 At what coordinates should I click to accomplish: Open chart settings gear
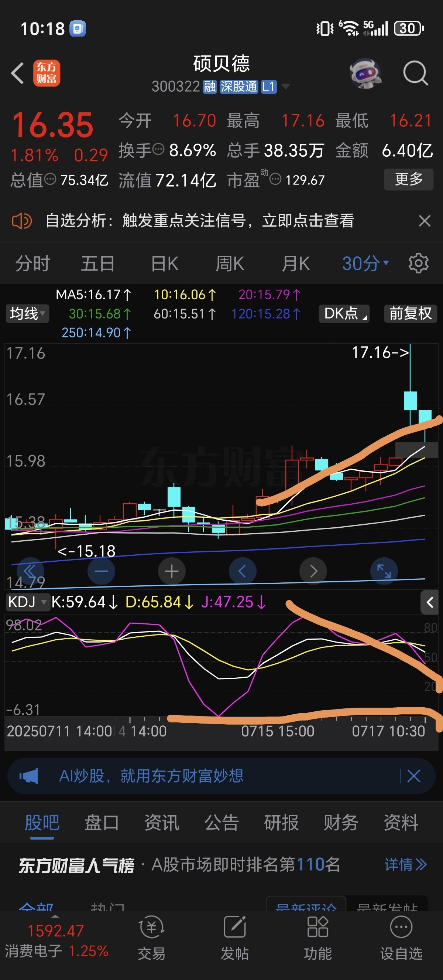click(x=418, y=263)
